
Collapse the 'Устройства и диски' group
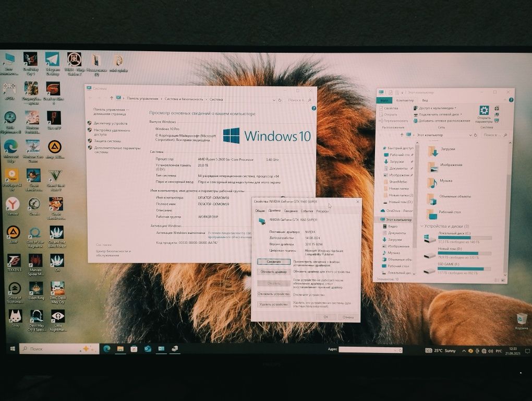pyautogui.click(x=422, y=226)
